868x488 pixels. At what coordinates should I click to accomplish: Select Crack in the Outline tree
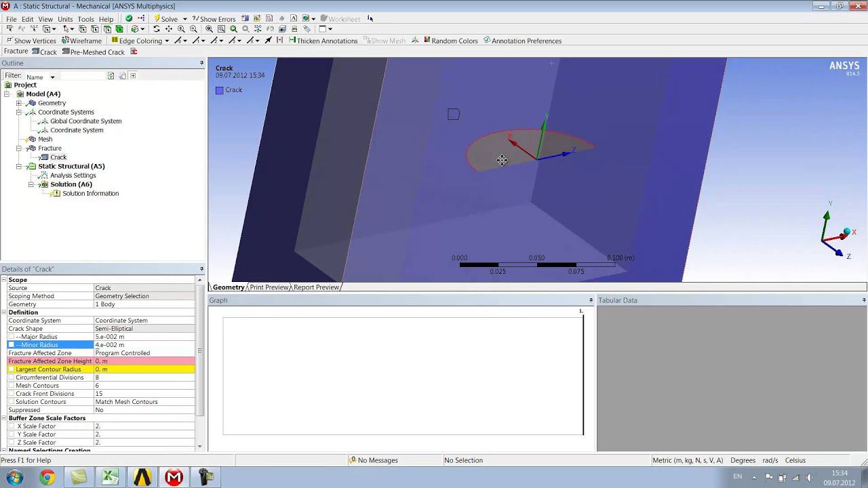point(58,157)
